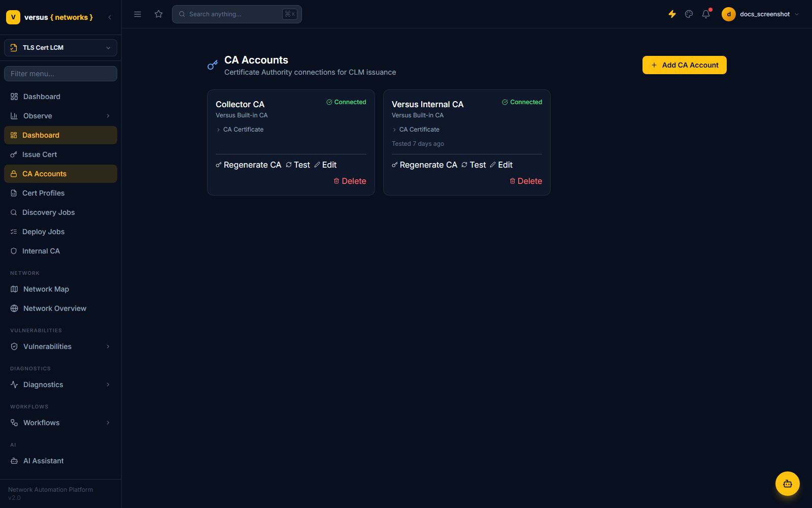Screen dimensions: 812x508
Task: Open the floating AI bot button
Action: click(x=788, y=484)
